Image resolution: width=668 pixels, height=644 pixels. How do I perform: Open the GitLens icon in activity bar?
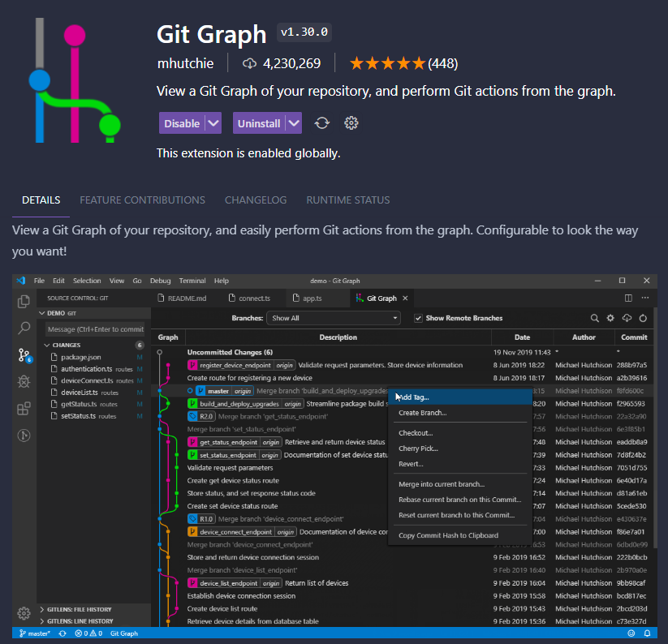point(24,436)
